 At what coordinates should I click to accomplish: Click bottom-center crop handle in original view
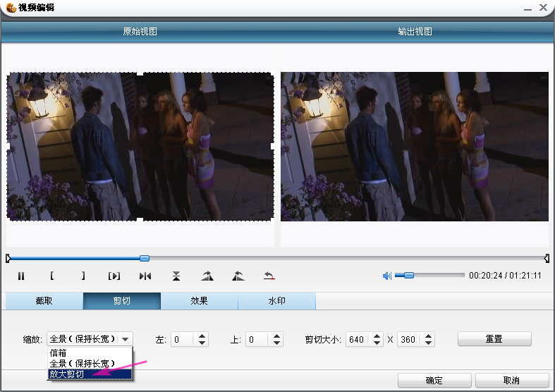[140, 221]
